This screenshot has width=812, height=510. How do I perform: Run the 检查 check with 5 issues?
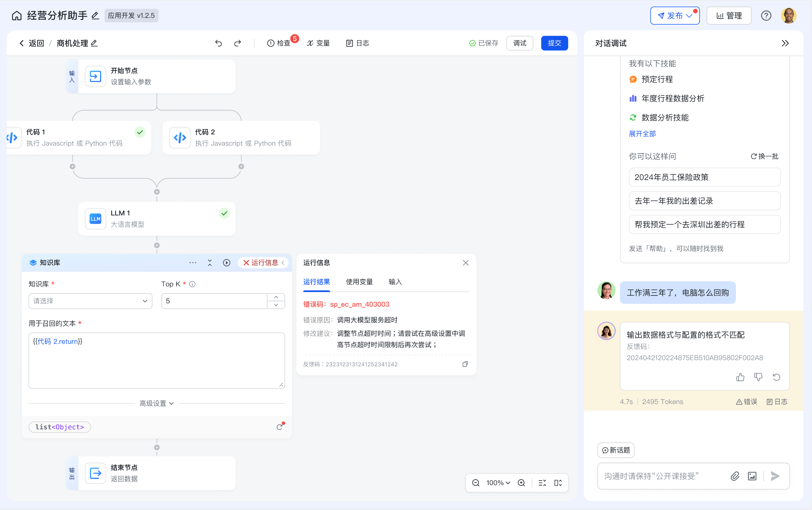(x=279, y=43)
